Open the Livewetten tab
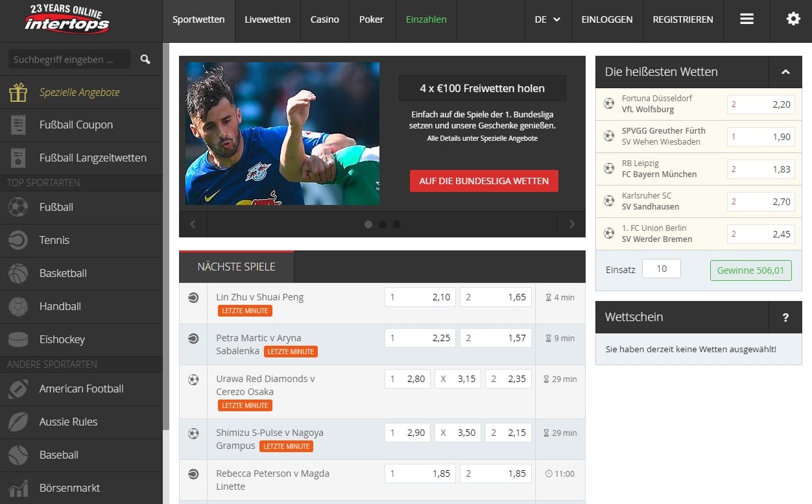The width and height of the screenshot is (812, 504). 268,19
